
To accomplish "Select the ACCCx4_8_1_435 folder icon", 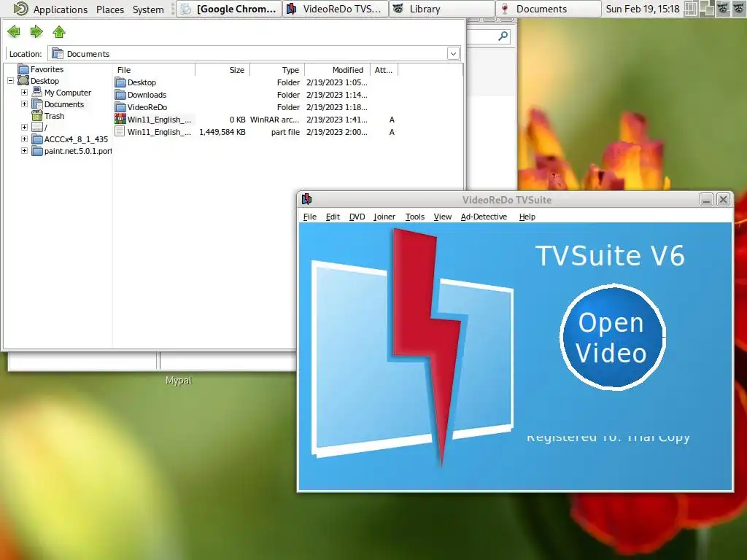I will pos(37,139).
